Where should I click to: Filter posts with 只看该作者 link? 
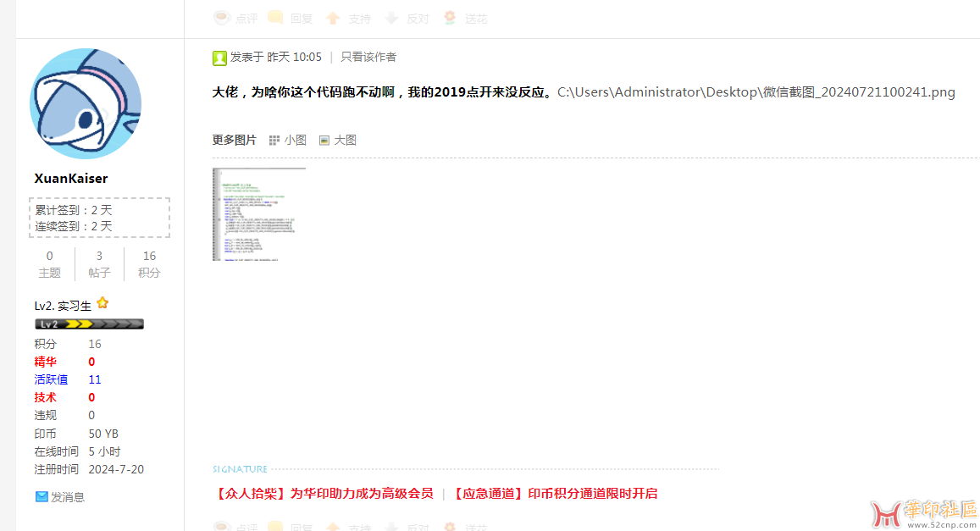(368, 57)
